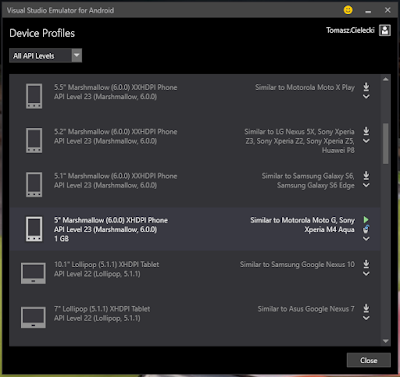Select the 10.1" Lollipop Tablet device icon
400x377 pixels.
pyautogui.click(x=33, y=273)
